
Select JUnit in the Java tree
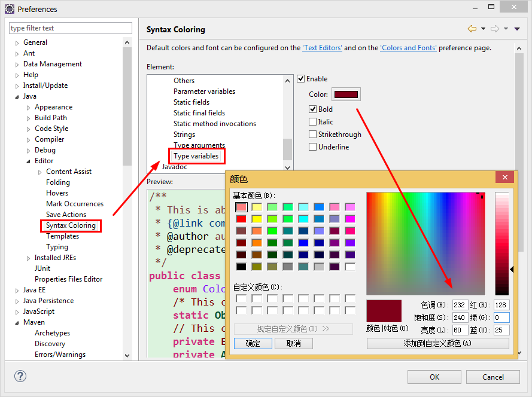tap(42, 268)
